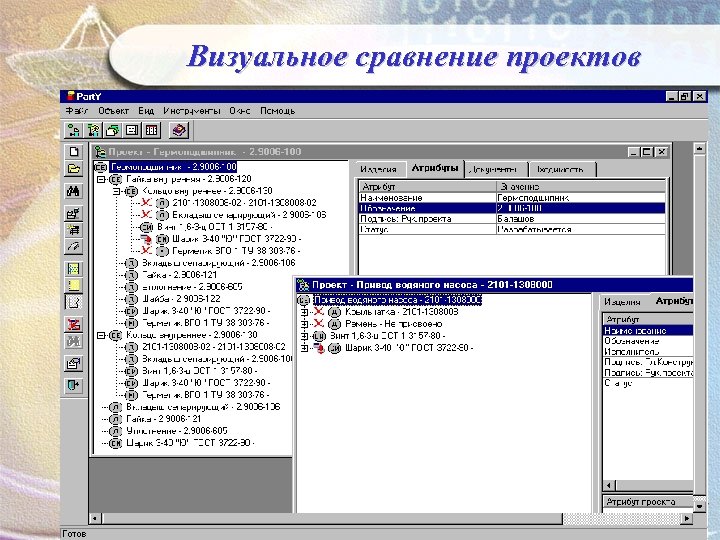Switch to the Документы tab

[495, 169]
